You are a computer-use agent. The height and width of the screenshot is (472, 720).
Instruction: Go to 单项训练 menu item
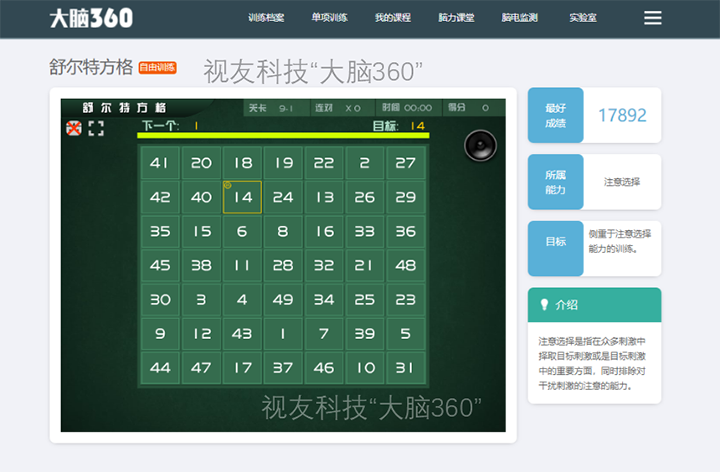[329, 18]
